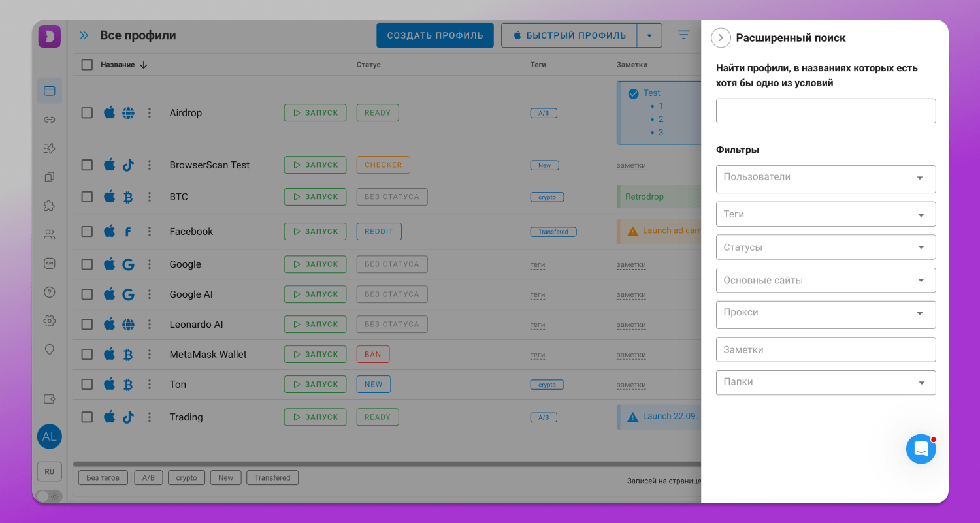This screenshot has width=980, height=523.
Task: Click the Retrodrop note on BTC row
Action: tap(659, 197)
